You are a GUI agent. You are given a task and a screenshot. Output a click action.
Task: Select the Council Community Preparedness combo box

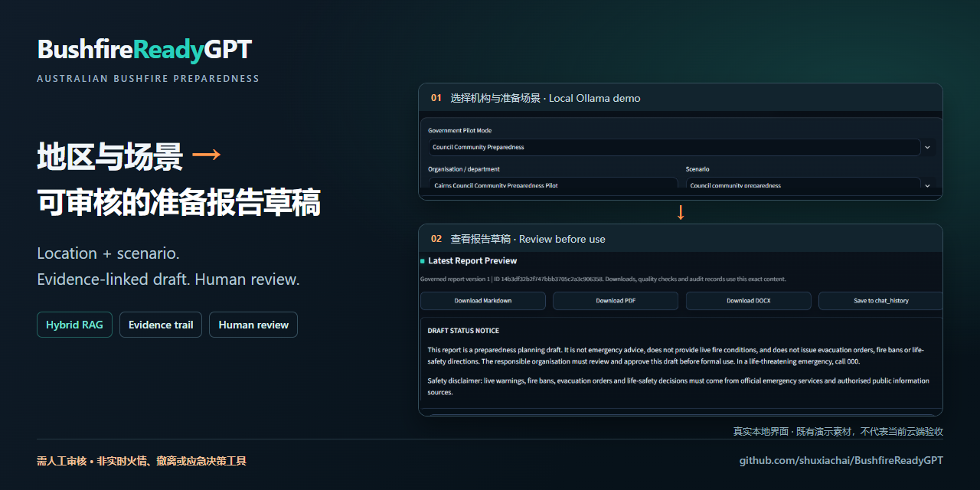pyautogui.click(x=675, y=147)
